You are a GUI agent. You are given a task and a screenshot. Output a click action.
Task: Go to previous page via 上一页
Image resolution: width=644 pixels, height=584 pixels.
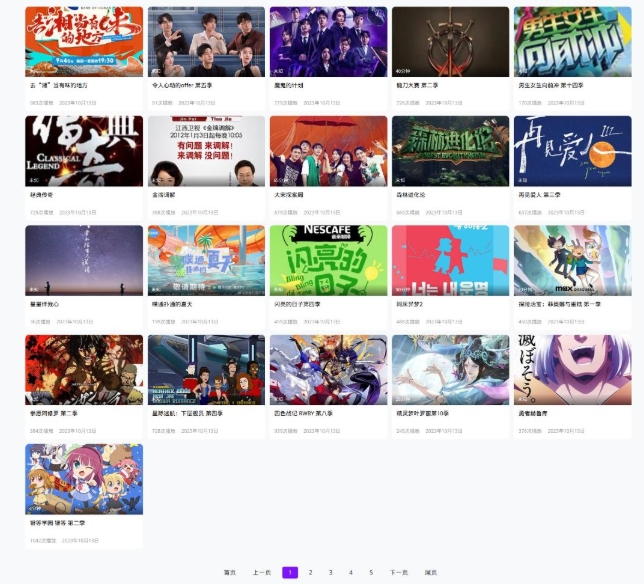pos(262,573)
